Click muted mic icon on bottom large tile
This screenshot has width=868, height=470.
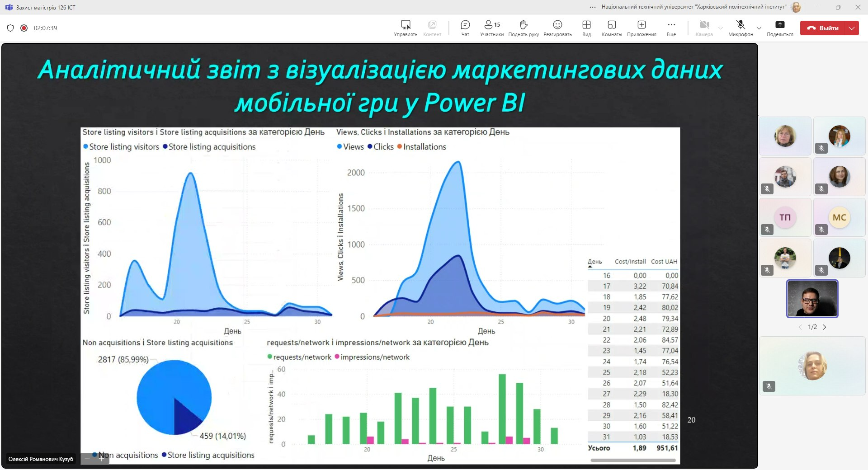pos(769,386)
